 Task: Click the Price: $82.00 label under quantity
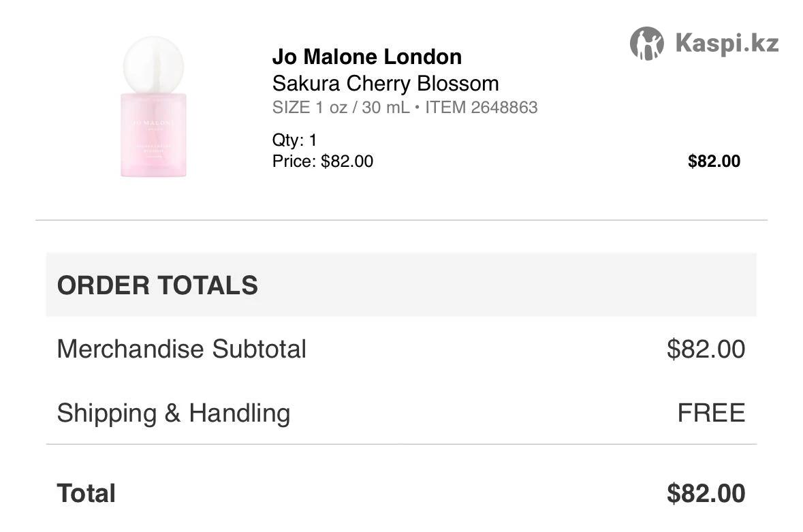click(322, 161)
